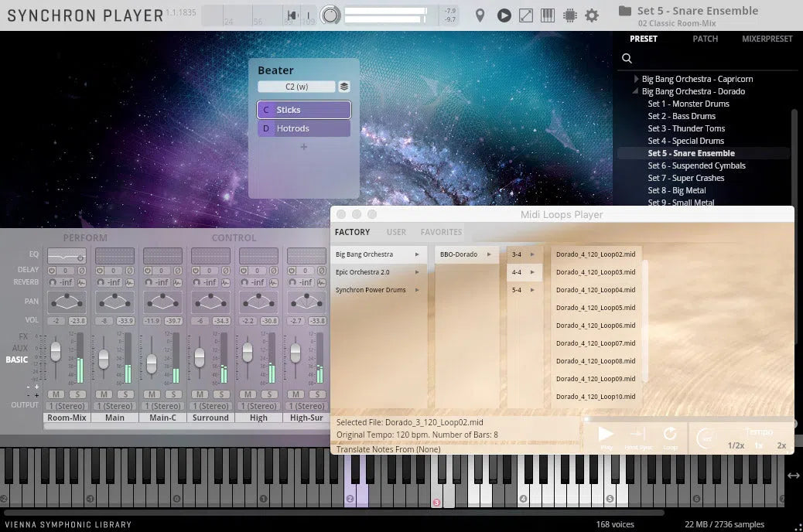Click the layers stack icon beside C2 (w)
Screen dimensions: 803x532
tap(344, 87)
